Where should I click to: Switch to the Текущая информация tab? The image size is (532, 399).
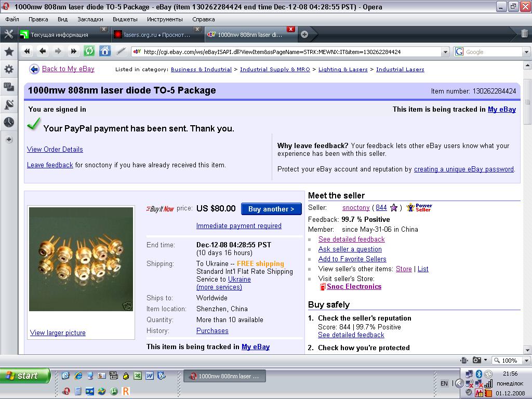click(x=63, y=35)
